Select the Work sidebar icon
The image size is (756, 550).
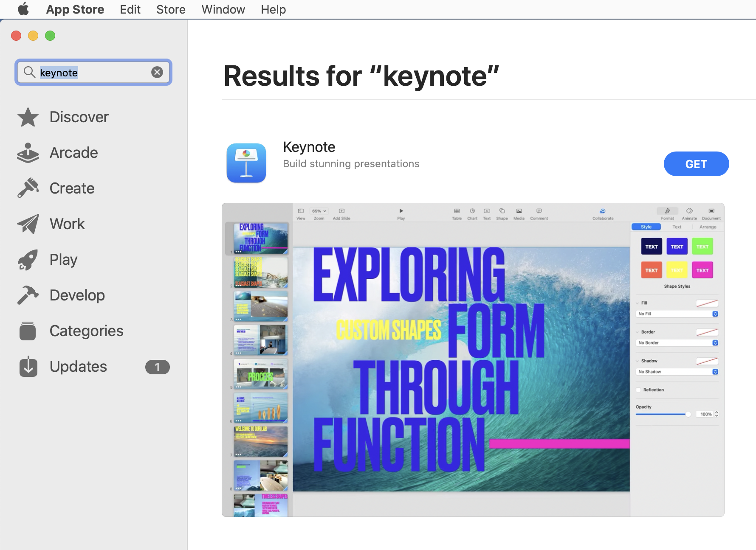coord(27,224)
